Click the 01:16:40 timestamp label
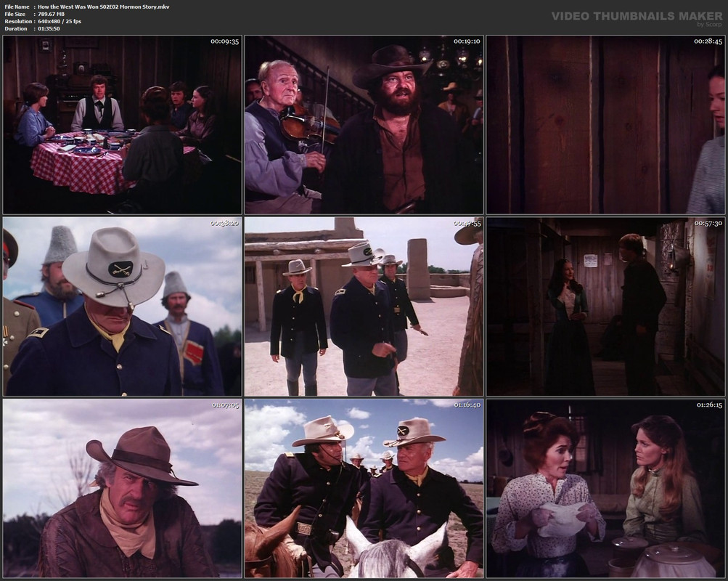 pyautogui.click(x=467, y=405)
